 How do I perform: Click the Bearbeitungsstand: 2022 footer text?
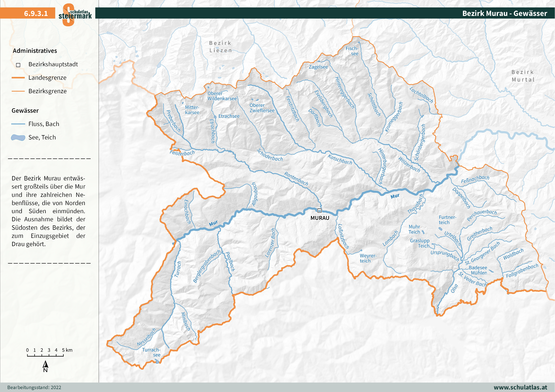click(x=34, y=387)
